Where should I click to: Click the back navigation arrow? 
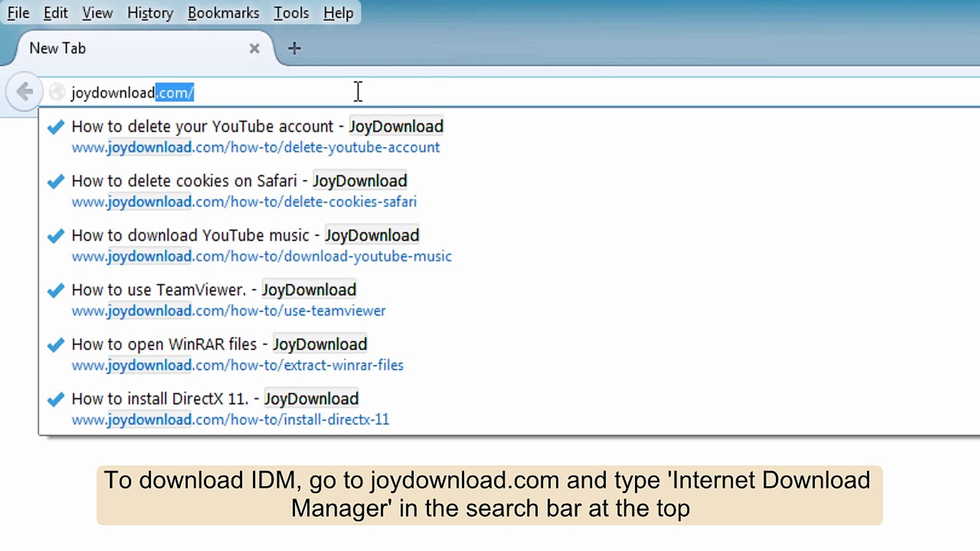(x=23, y=92)
